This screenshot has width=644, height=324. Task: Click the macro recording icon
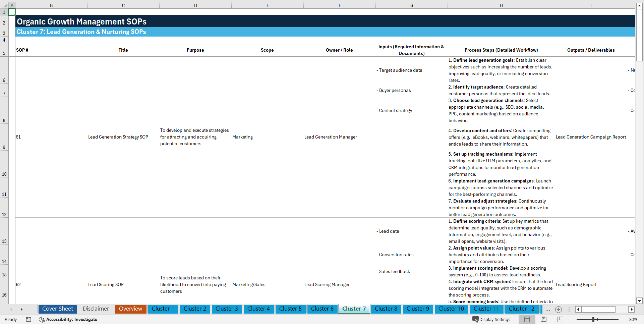28,319
